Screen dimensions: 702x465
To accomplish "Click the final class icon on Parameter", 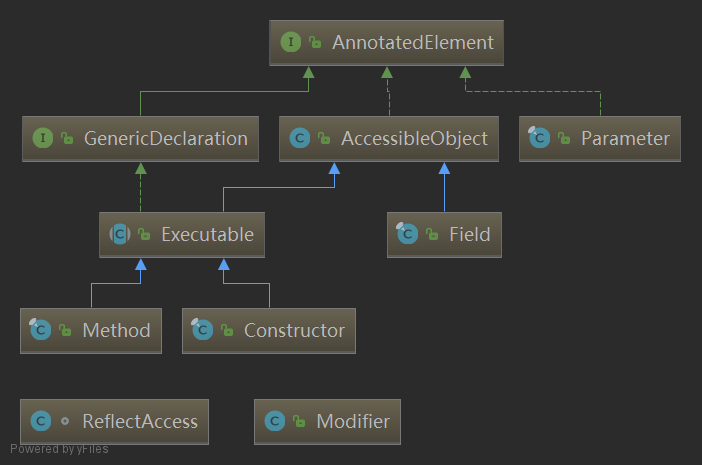I will [540, 139].
